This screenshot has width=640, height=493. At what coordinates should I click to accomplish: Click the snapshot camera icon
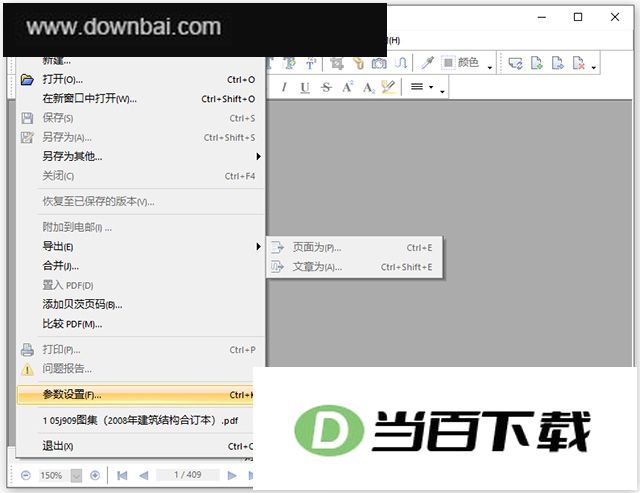(379, 63)
